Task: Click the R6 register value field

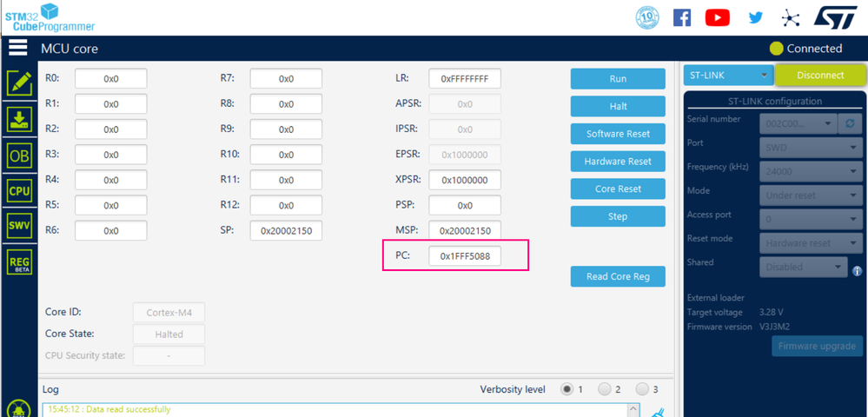Action: coord(110,230)
